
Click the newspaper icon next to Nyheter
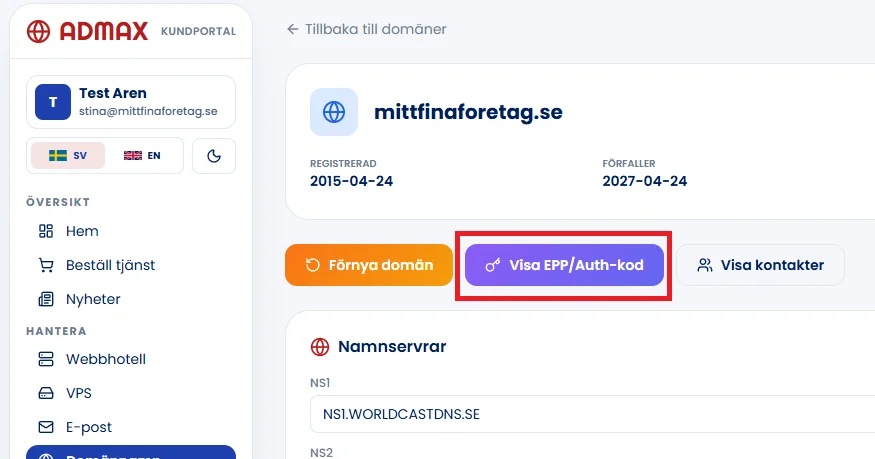46,299
